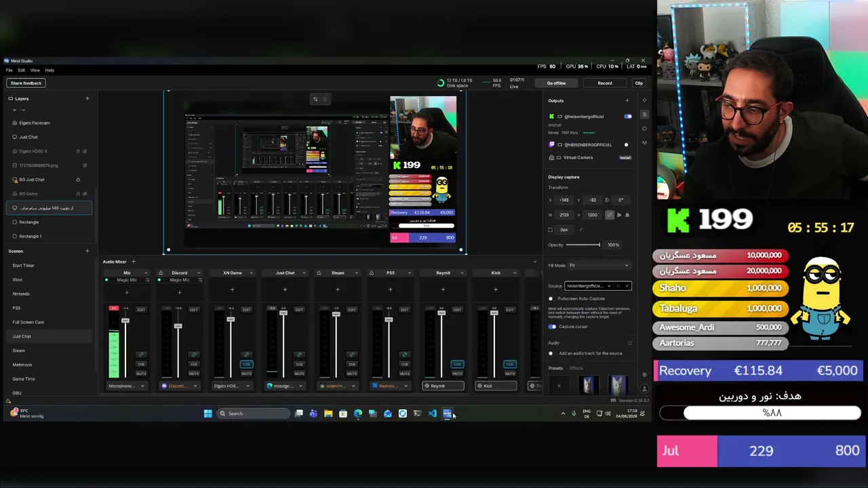
Task: Clear the Display capture source selection
Action: (x=627, y=286)
